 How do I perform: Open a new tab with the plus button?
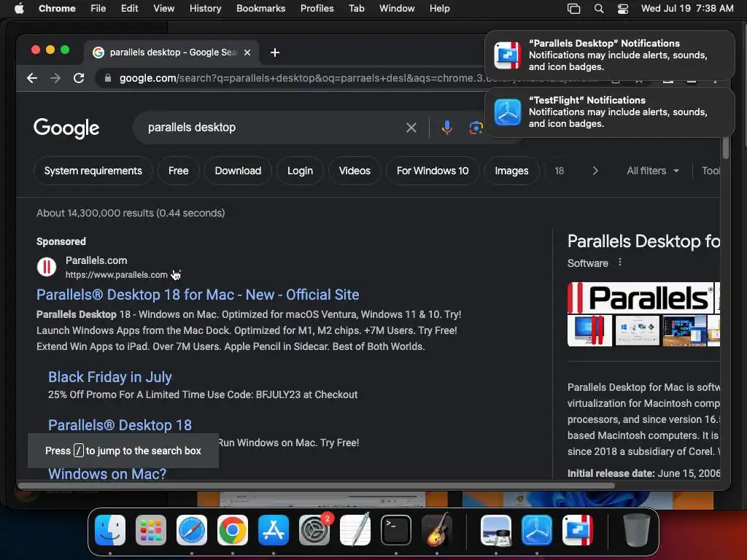click(x=275, y=52)
